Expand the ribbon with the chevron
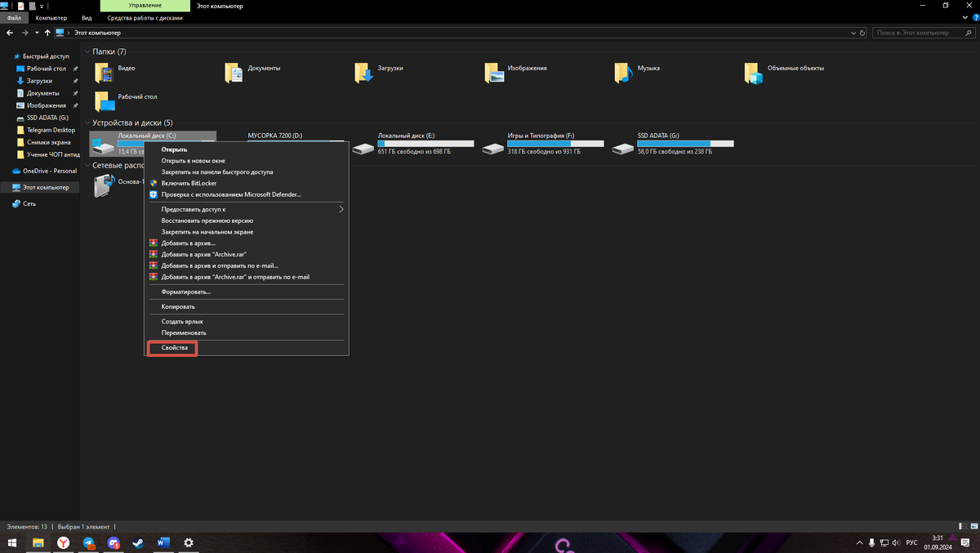980x553 pixels. coord(964,17)
